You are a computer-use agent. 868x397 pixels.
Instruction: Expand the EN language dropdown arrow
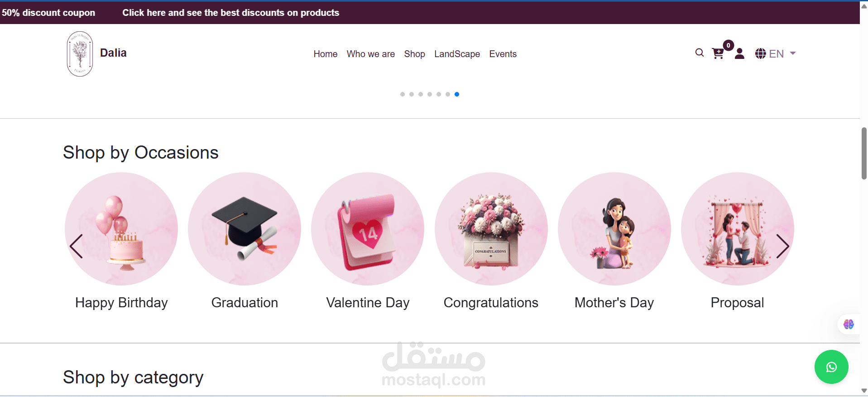point(793,53)
